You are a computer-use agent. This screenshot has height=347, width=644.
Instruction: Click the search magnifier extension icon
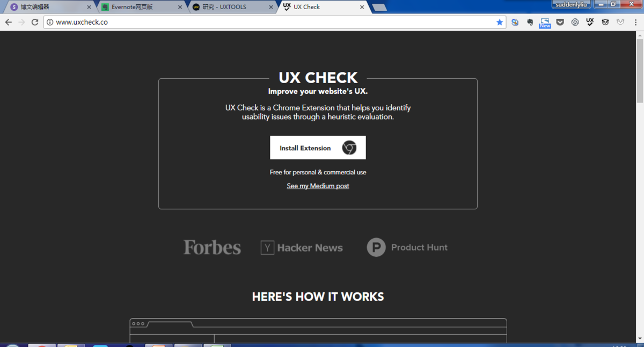(x=515, y=22)
